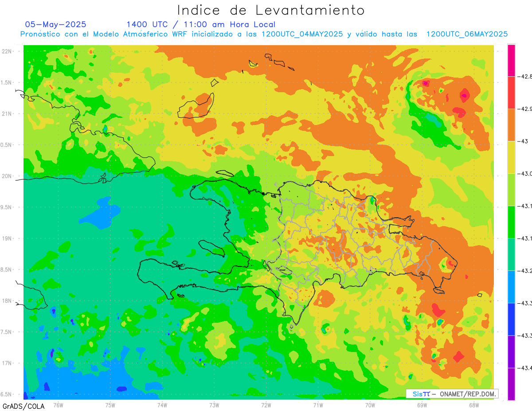
Task: Pick the orange band in the color scale
Action: (511, 125)
